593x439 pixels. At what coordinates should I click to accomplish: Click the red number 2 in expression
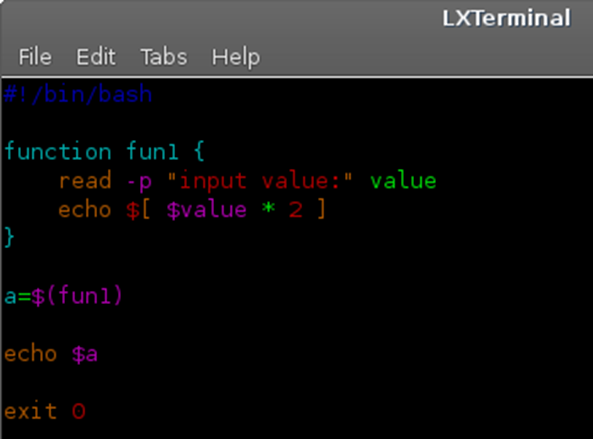[296, 209]
